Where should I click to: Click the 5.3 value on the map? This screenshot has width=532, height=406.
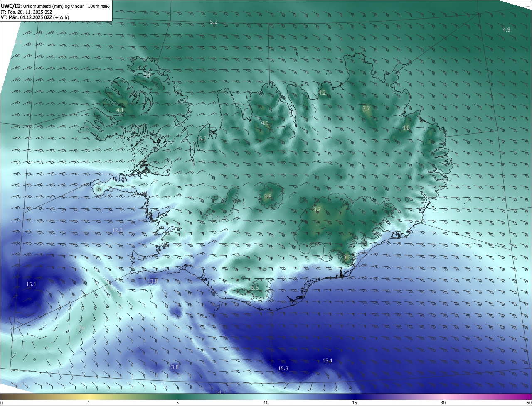pos(202,138)
